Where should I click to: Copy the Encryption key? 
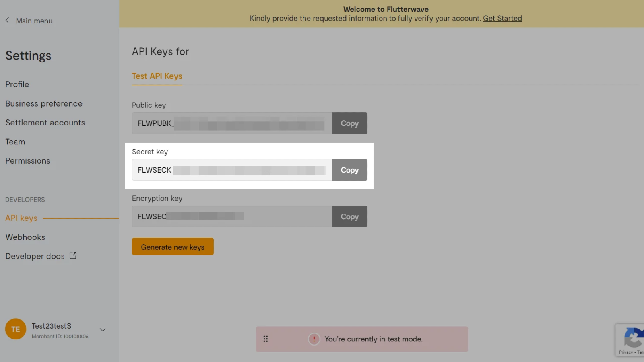pos(349,217)
